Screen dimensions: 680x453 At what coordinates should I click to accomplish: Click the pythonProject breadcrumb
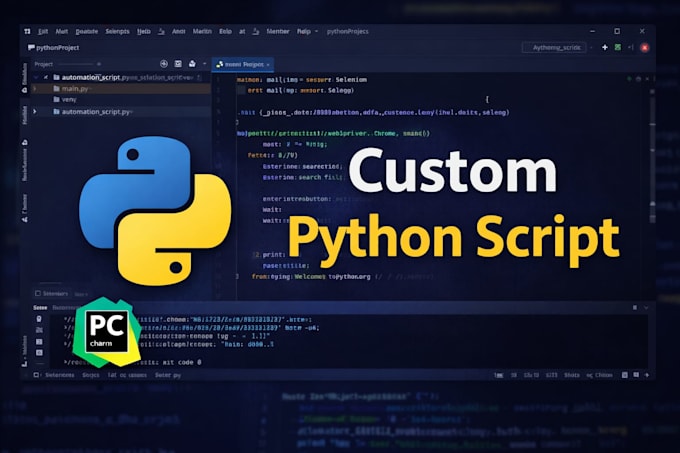point(57,48)
